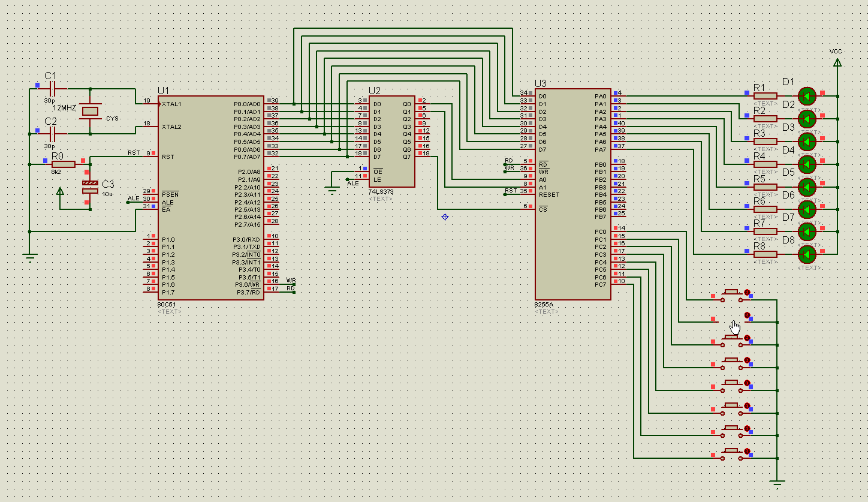
Task: Click the "80C51" part label
Action: pos(167,305)
